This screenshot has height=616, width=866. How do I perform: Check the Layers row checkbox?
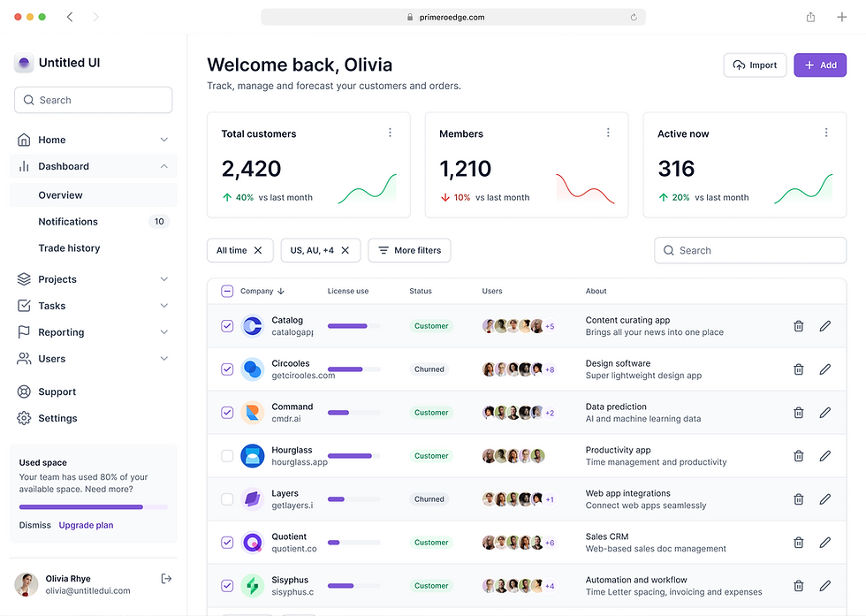coord(227,499)
